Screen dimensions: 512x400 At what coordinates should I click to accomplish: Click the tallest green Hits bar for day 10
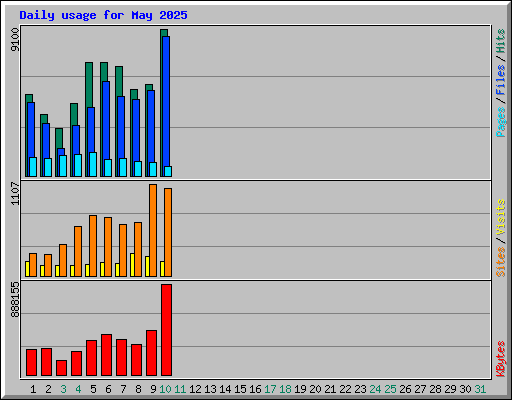coord(164,33)
